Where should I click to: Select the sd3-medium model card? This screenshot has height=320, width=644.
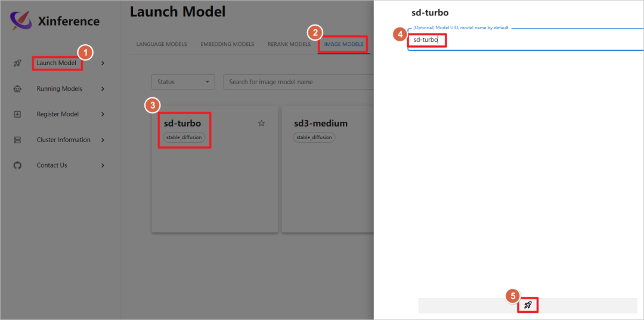[328, 169]
